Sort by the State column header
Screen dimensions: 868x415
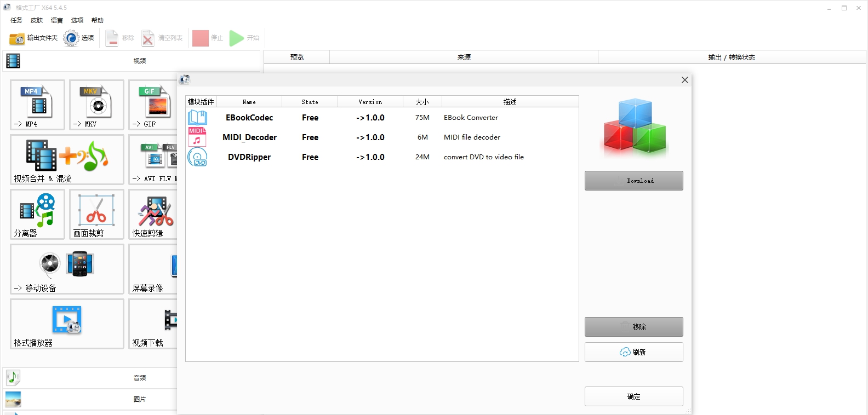310,102
